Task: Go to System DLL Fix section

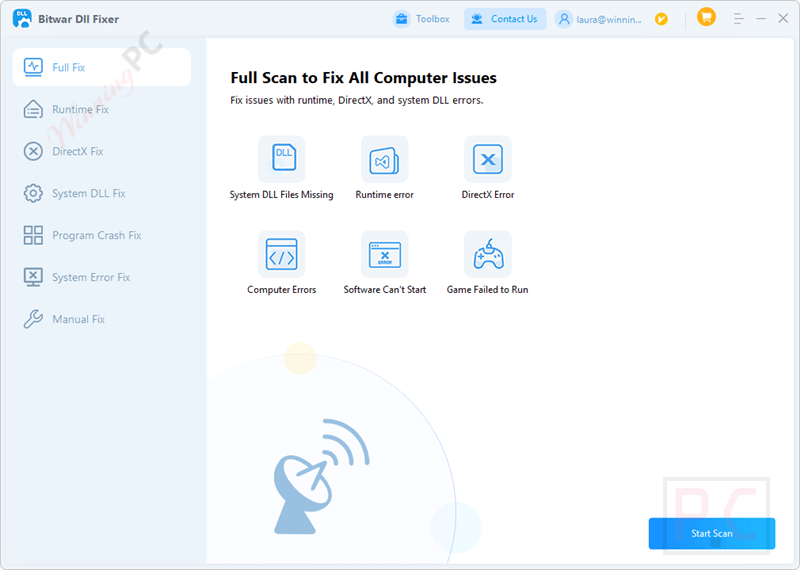Action: (102, 193)
